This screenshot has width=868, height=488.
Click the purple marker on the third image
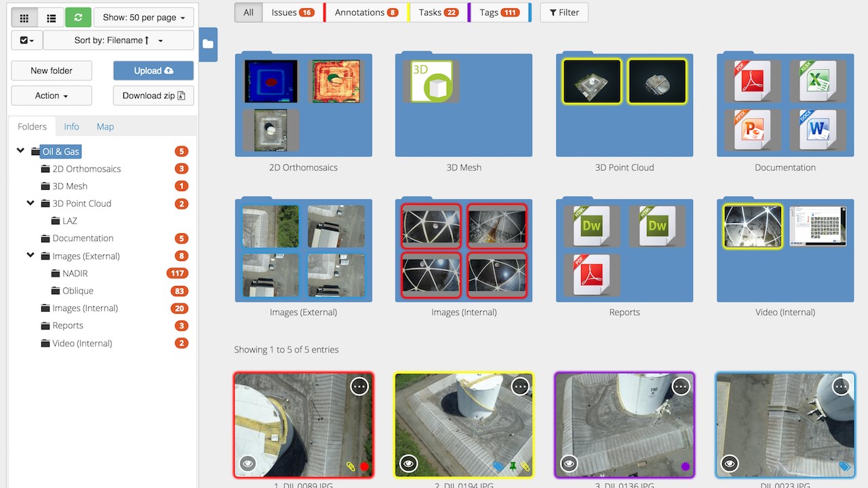[x=685, y=466]
